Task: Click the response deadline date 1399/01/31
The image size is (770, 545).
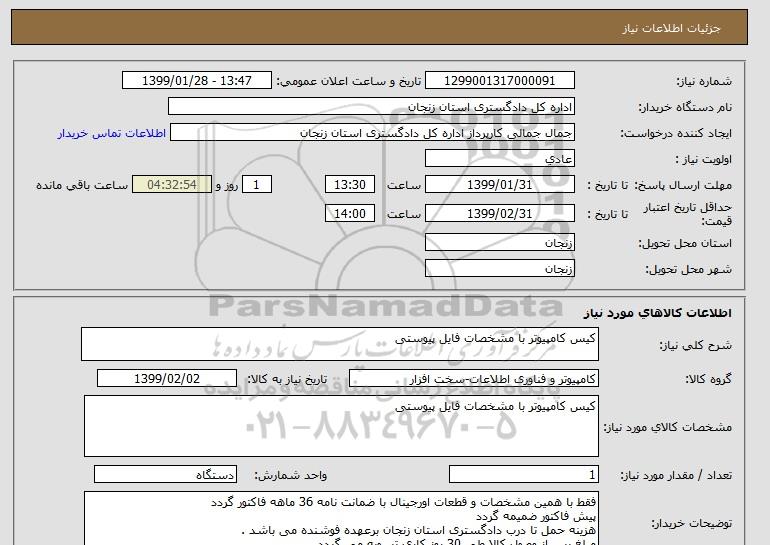Action: (499, 185)
